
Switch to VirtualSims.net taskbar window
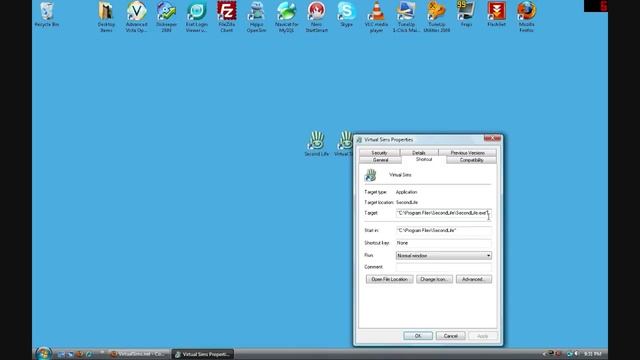[x=140, y=354]
